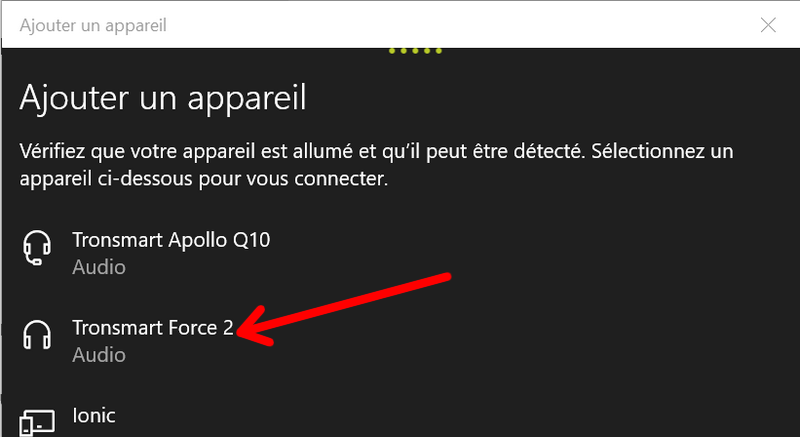Click the Ionic device icon
The image size is (800, 437).
pos(37,422)
